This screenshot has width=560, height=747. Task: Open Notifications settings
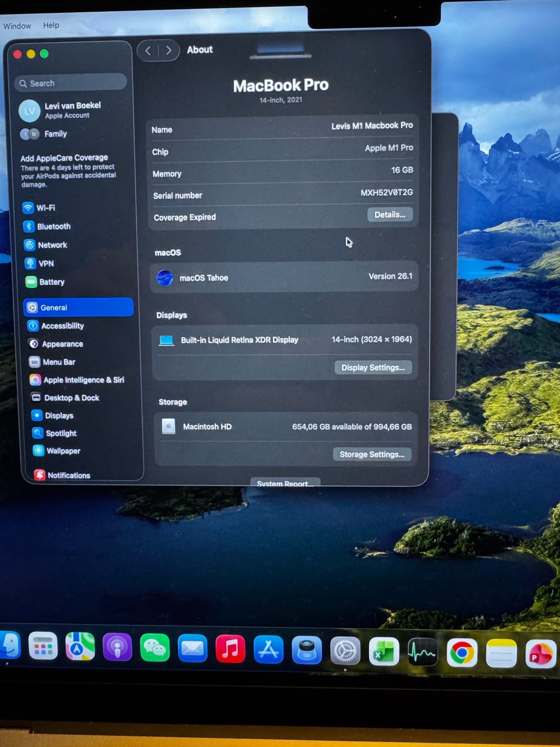pyautogui.click(x=62, y=475)
